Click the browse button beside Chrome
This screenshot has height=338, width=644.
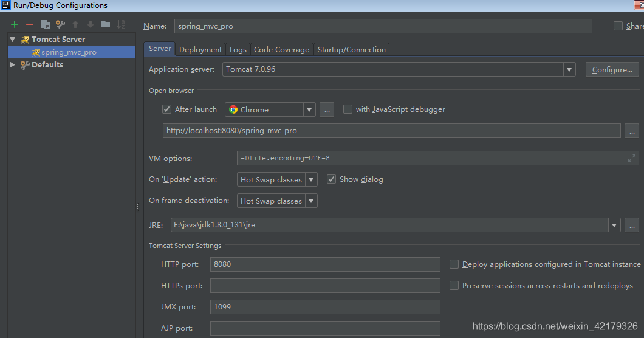pos(326,110)
